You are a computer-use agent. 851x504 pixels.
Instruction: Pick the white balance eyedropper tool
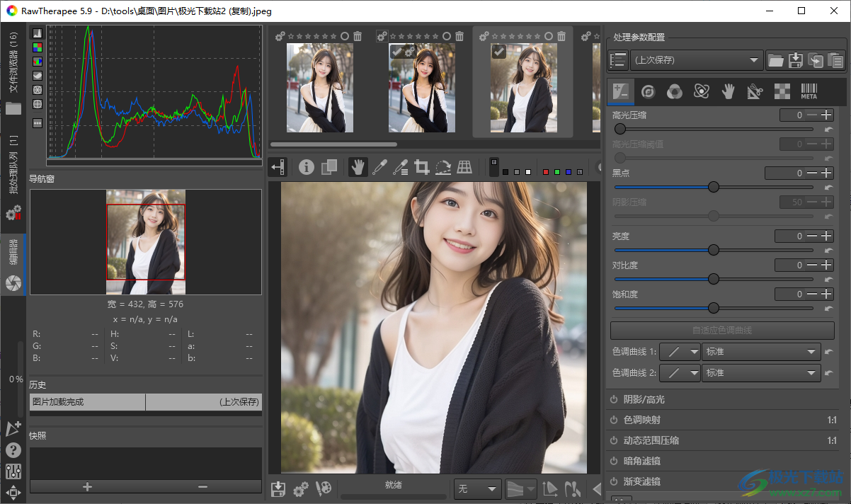click(379, 167)
